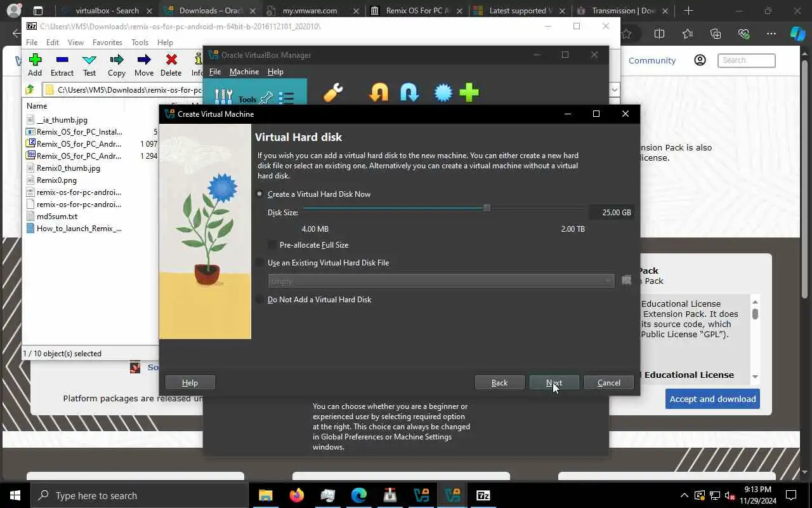Click the Windows taskbar search box
812x508 pixels.
click(x=140, y=495)
